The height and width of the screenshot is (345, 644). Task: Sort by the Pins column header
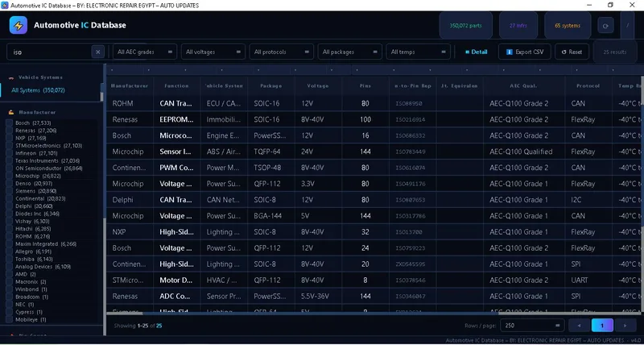click(x=365, y=86)
